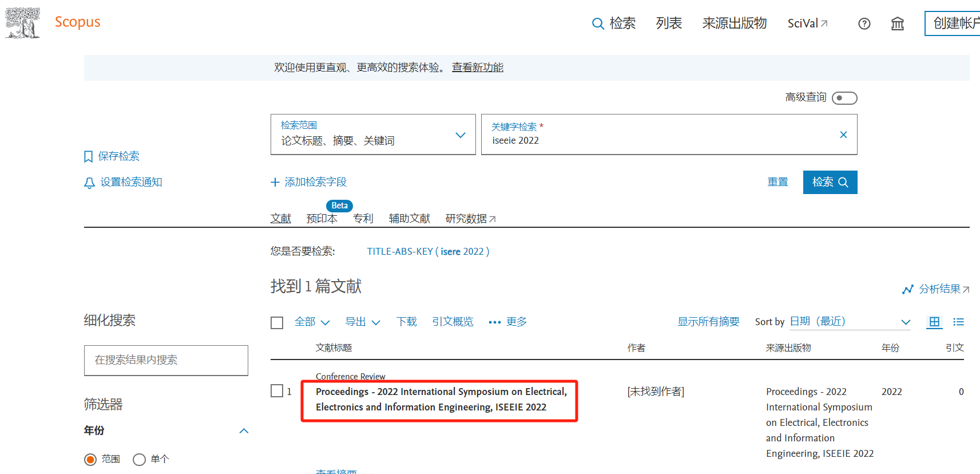Switch to the 专利 tab

pos(363,219)
